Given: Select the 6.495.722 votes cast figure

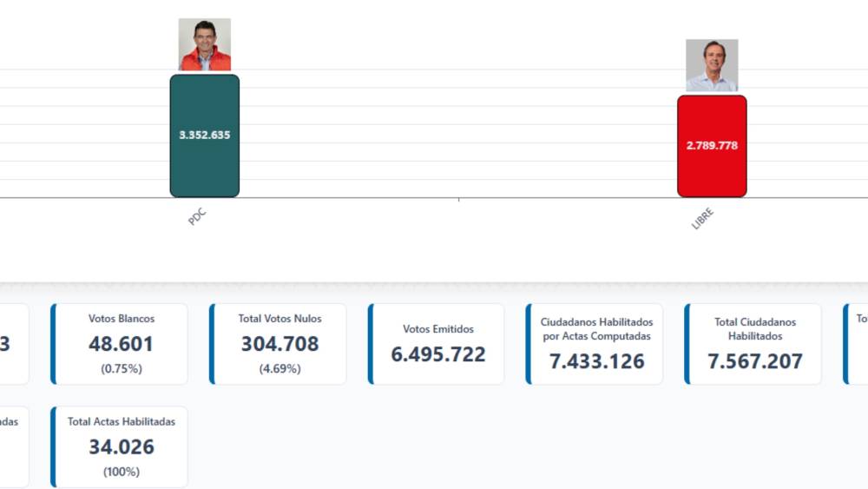Looking at the screenshot, I should [438, 354].
